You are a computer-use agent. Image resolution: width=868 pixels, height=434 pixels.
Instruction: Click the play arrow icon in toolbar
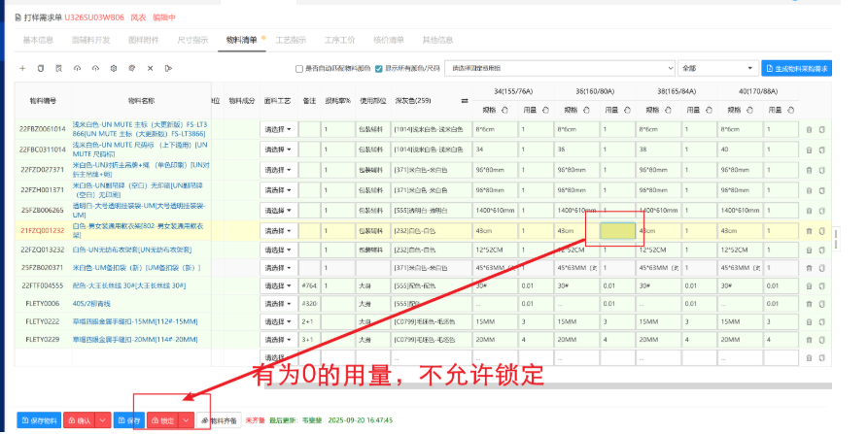point(167,69)
